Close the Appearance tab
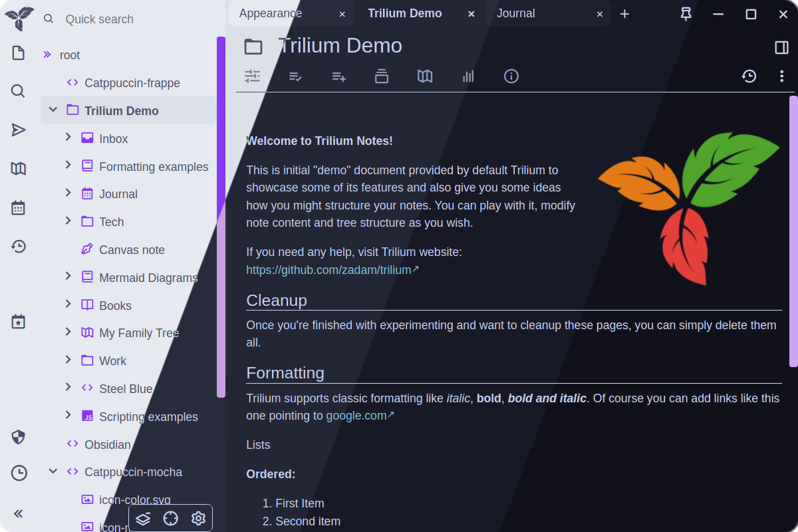This screenshot has height=532, width=798. point(342,14)
